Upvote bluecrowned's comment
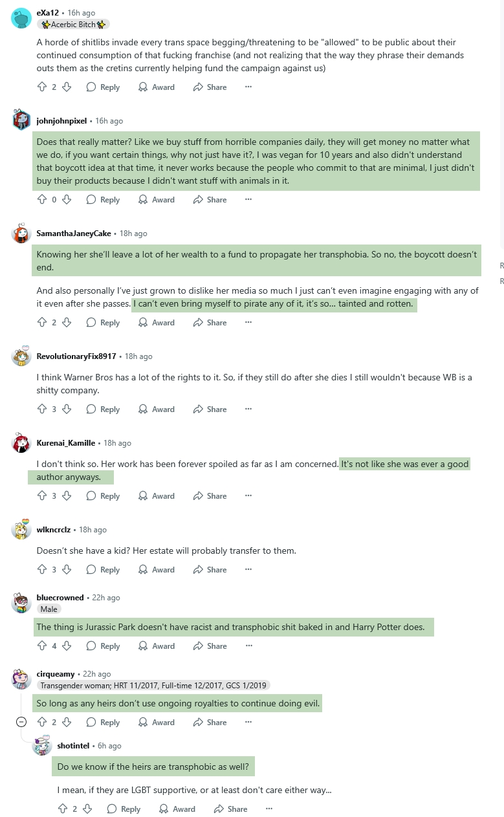The height and width of the screenshot is (817, 504). 43,646
